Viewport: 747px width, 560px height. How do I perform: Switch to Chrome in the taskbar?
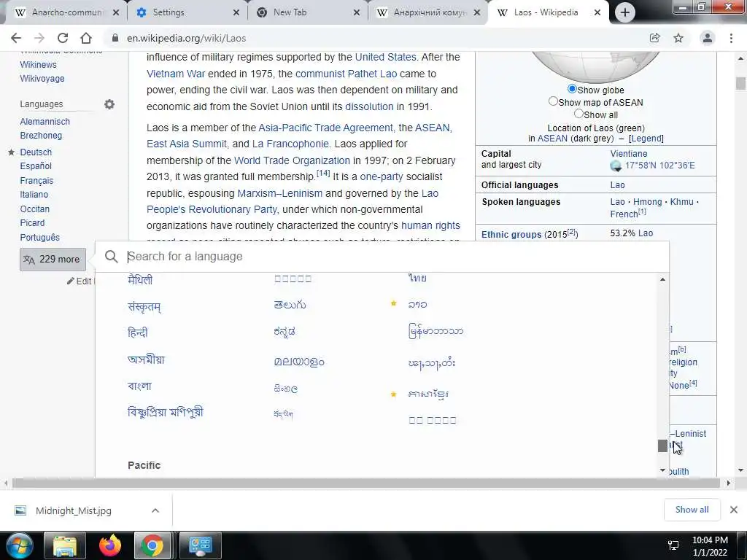(x=152, y=545)
